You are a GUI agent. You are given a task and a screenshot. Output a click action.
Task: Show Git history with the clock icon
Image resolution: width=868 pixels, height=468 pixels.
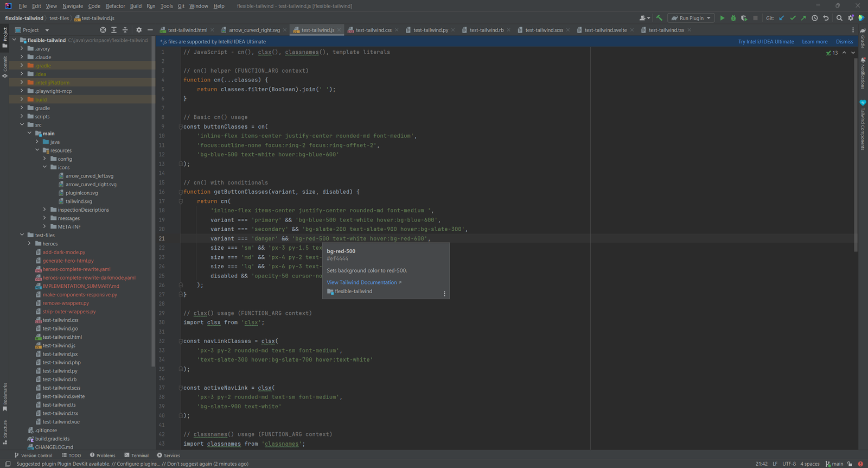click(815, 18)
